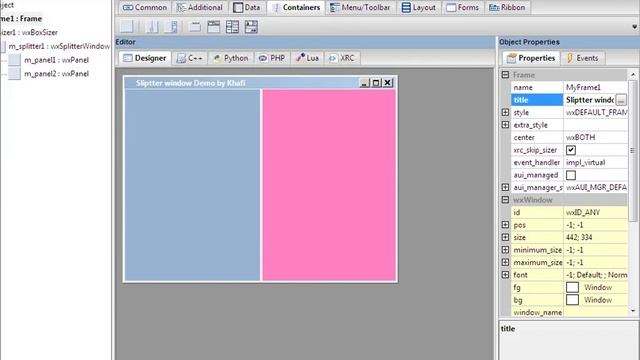The image size is (640, 360).
Task: Switch to the Events tab
Action: [582, 58]
